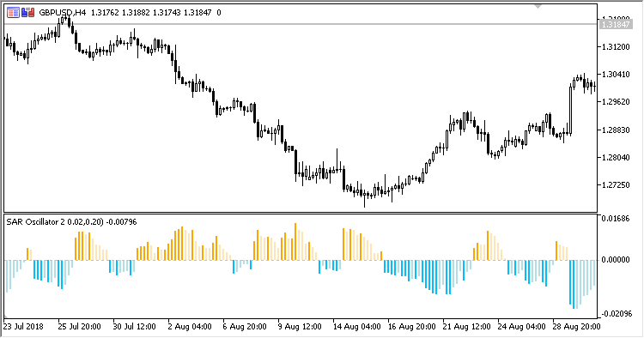Click the 21 Aug 12:00 time label
The height and width of the screenshot is (338, 644).
coord(467,327)
